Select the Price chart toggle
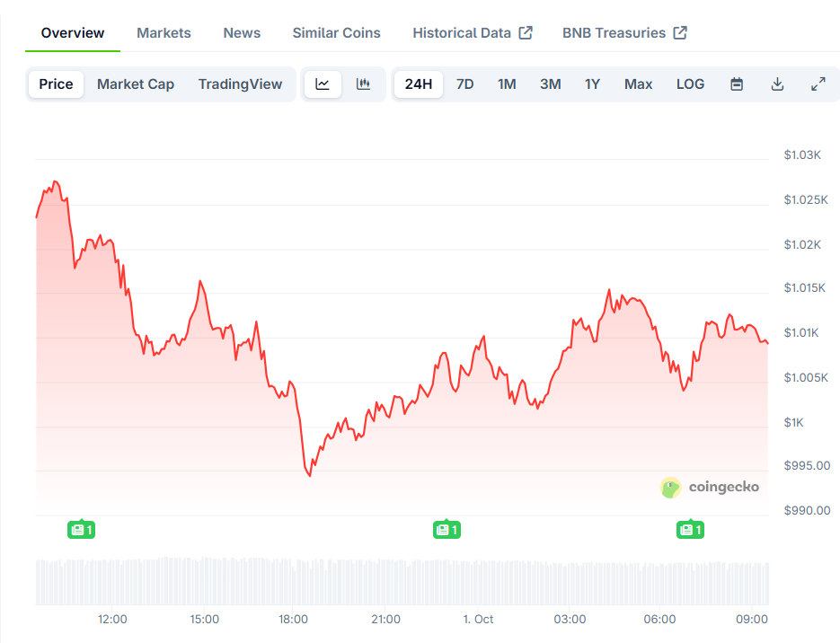The image size is (840, 643). [56, 84]
